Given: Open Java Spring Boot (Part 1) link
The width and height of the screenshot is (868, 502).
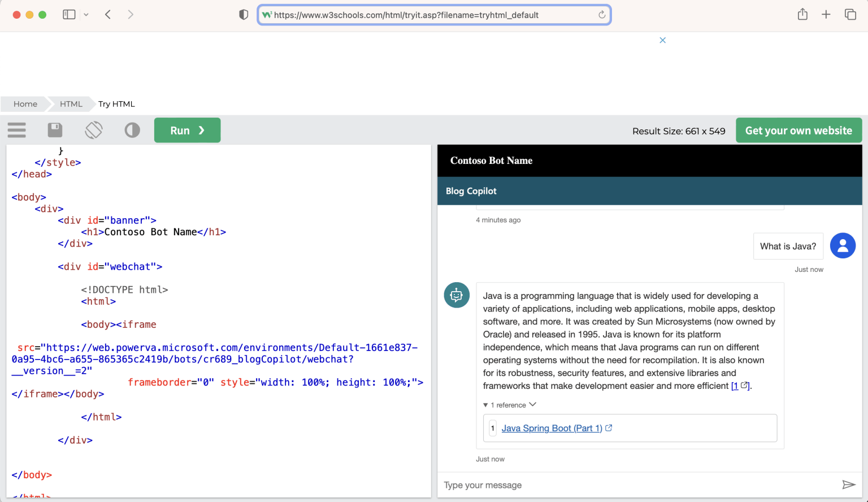Looking at the screenshot, I should 552,429.
